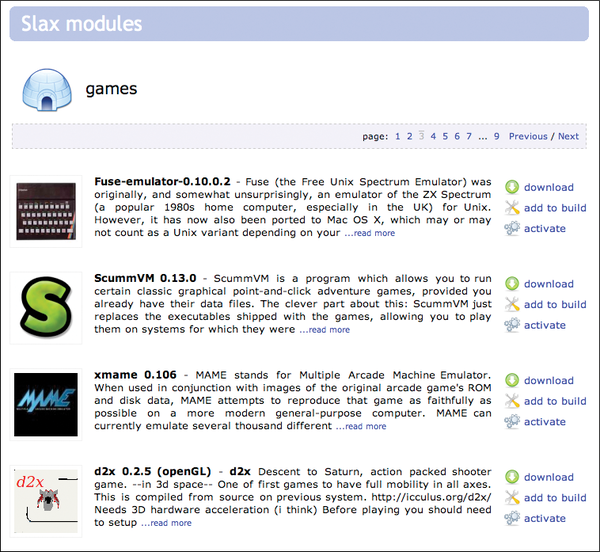The height and width of the screenshot is (552, 600).
Task: Open read more for xmame description
Action: (x=361, y=426)
